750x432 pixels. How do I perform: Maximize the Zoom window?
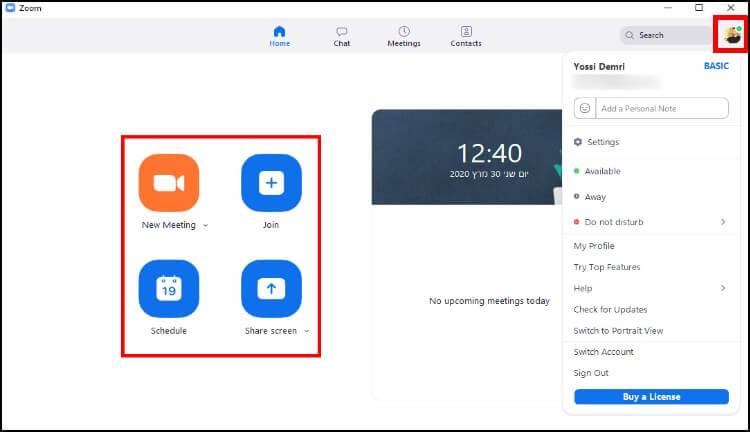pos(699,8)
